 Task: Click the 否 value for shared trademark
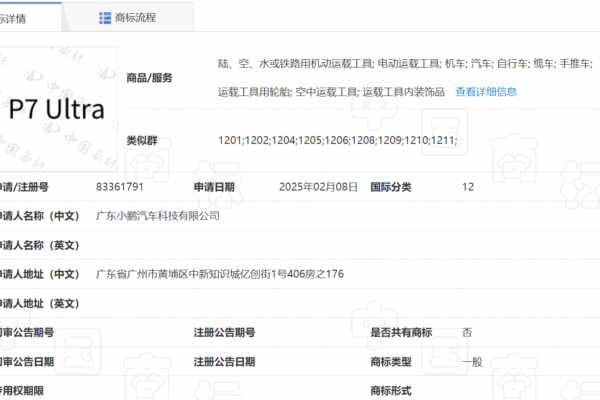pos(467,332)
